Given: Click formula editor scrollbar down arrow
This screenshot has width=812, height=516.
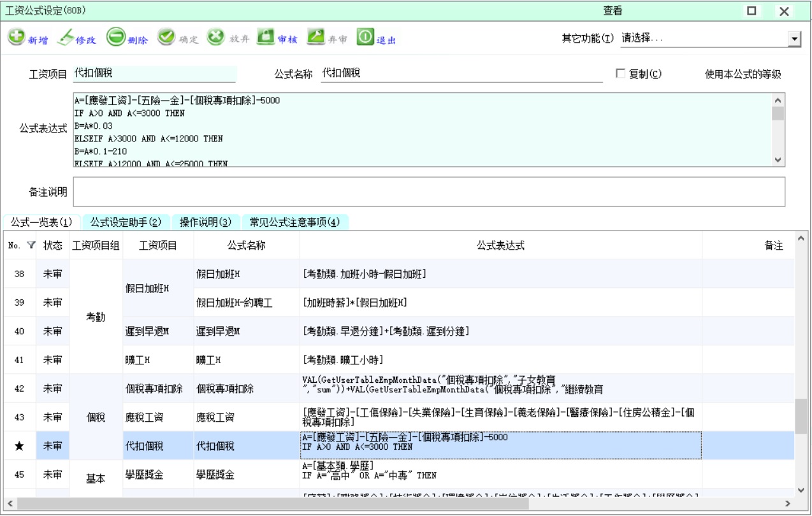Looking at the screenshot, I should (778, 160).
